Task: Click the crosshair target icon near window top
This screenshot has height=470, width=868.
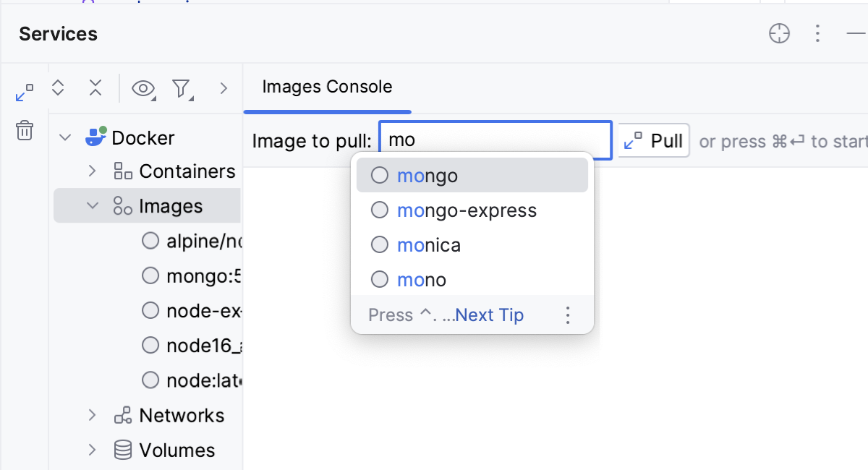Action: [779, 33]
